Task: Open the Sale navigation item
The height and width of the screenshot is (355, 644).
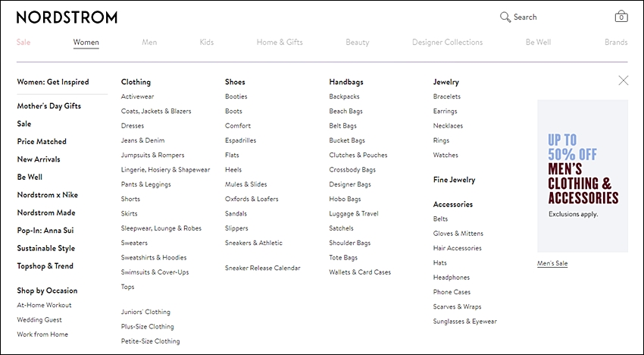Action: pyautogui.click(x=23, y=42)
